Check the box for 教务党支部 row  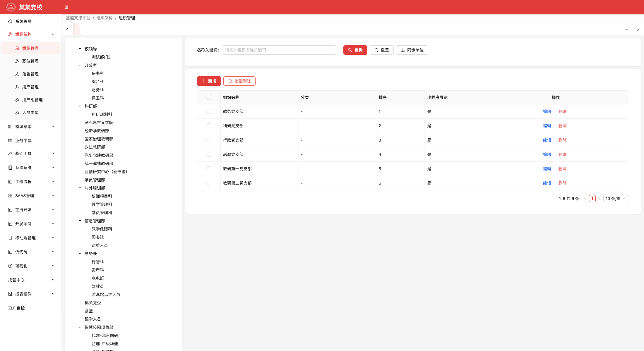pyautogui.click(x=209, y=111)
